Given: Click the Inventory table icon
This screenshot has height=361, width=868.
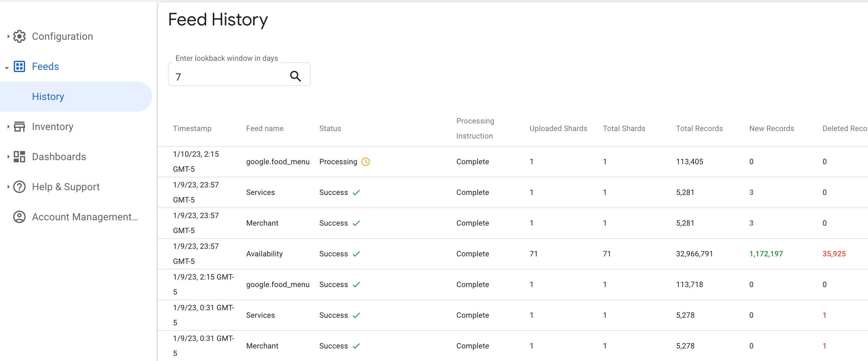Looking at the screenshot, I should (19, 127).
